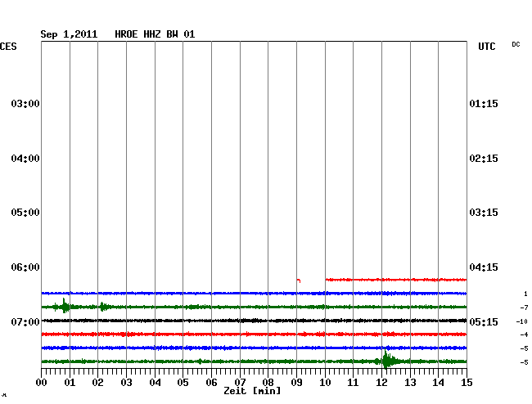Select the 03:15 UTC time label
Screen dimensions: 532x404
pyautogui.click(x=484, y=213)
